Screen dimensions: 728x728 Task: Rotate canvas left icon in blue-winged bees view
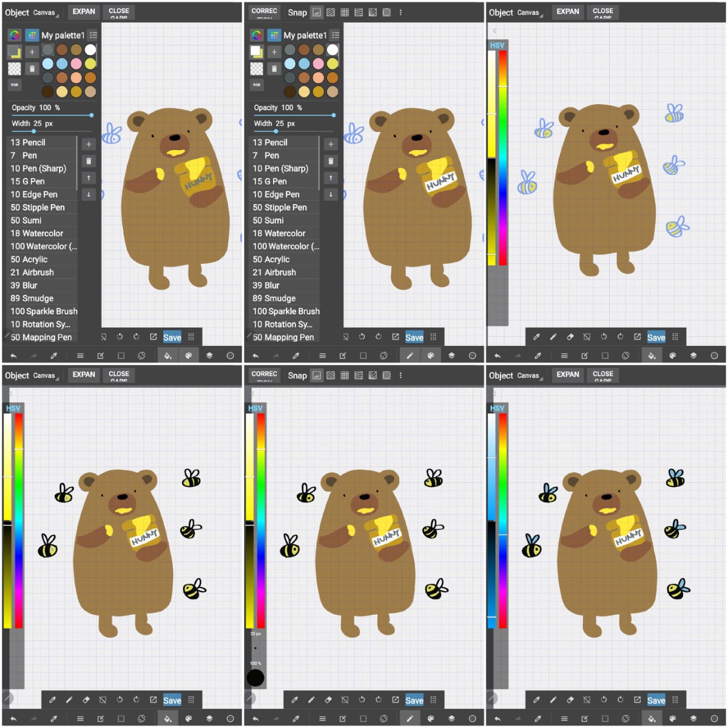point(603,700)
